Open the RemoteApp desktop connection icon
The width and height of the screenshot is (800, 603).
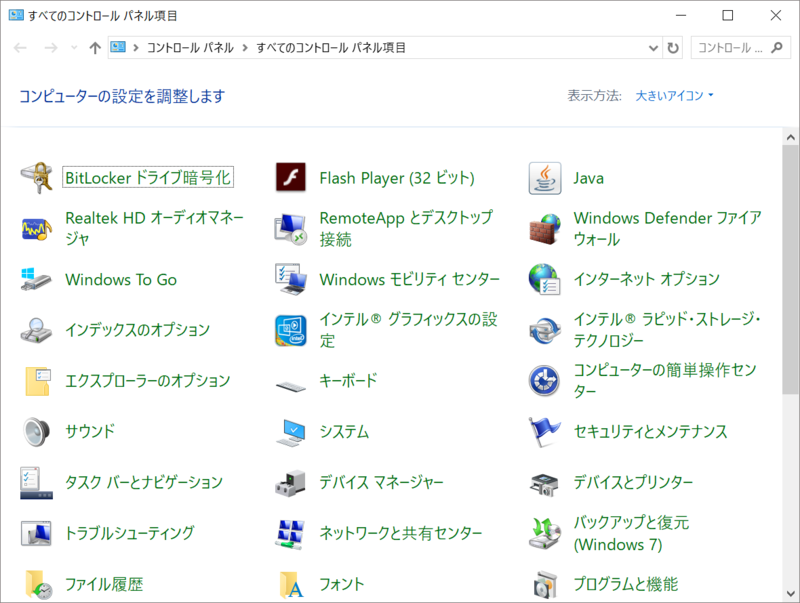(291, 229)
